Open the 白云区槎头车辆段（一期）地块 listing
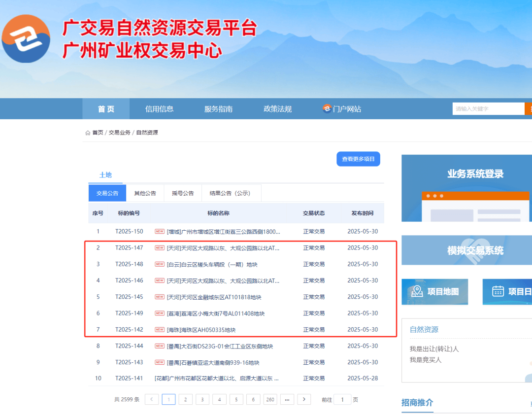This screenshot has width=532, height=420. pyautogui.click(x=212, y=265)
